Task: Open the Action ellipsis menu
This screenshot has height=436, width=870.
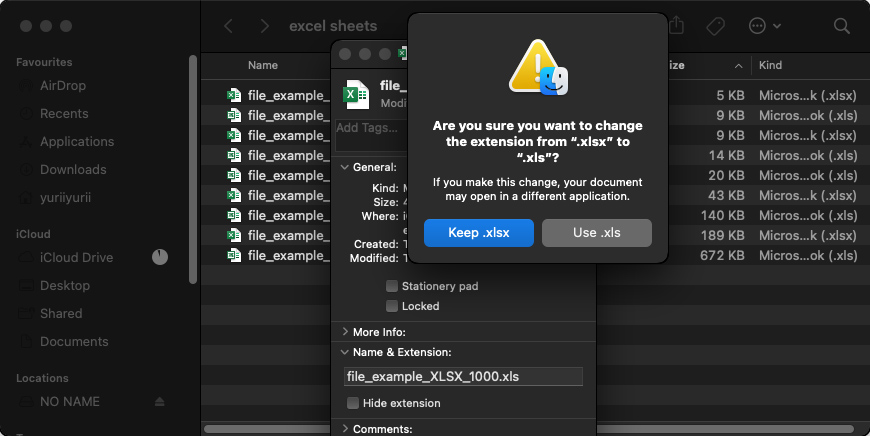Action: pyautogui.click(x=764, y=26)
